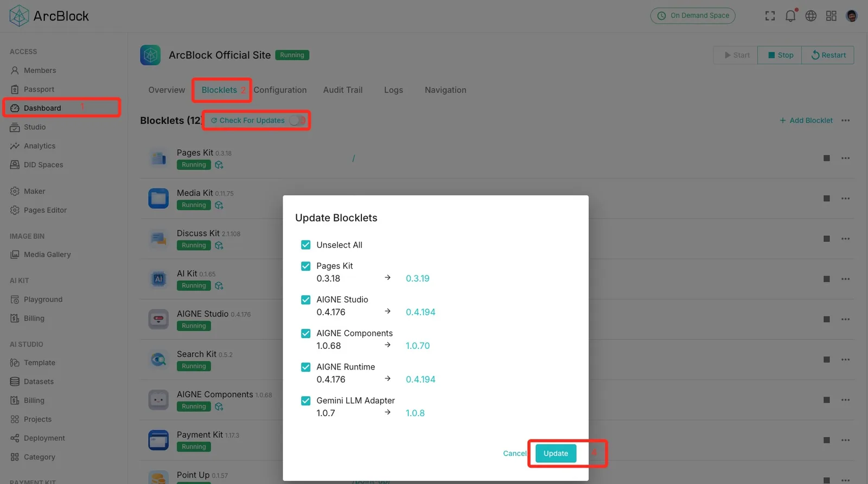This screenshot has width=868, height=484.
Task: Click the Update button
Action: (x=556, y=454)
